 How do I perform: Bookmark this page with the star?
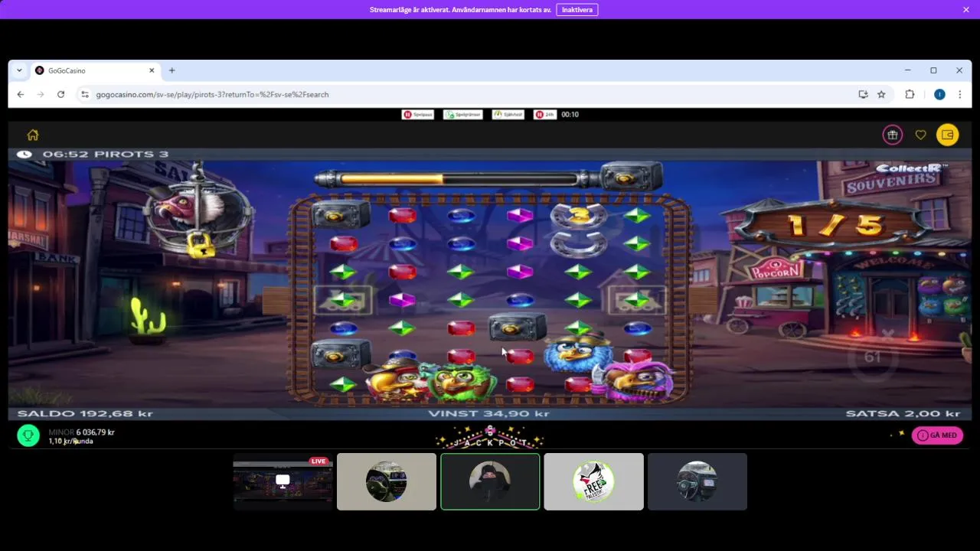pos(881,94)
